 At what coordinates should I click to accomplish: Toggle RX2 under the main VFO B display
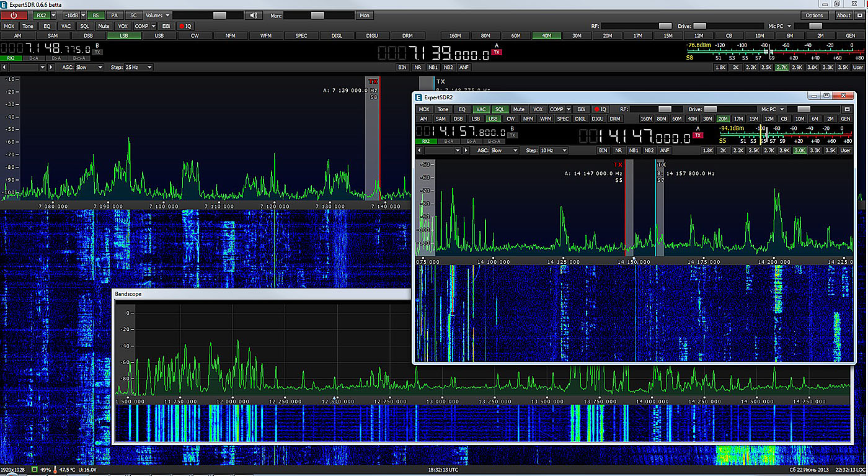coord(10,58)
